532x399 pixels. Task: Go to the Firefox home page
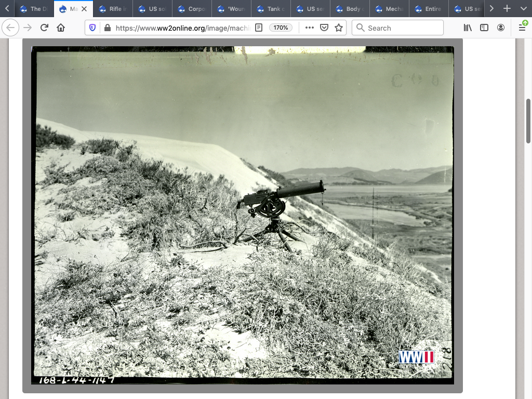(x=61, y=28)
